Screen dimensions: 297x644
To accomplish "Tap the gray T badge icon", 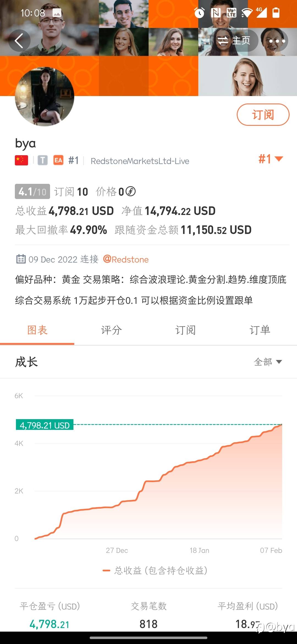I will coord(43,160).
